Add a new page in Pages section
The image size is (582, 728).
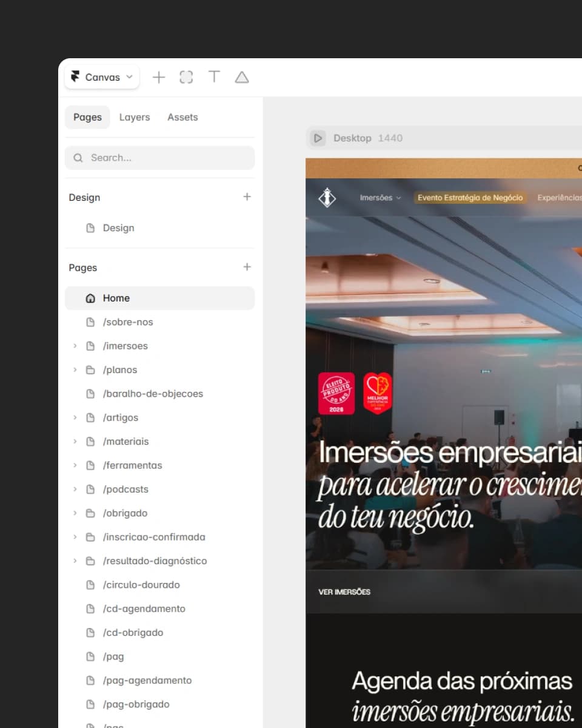coord(247,267)
